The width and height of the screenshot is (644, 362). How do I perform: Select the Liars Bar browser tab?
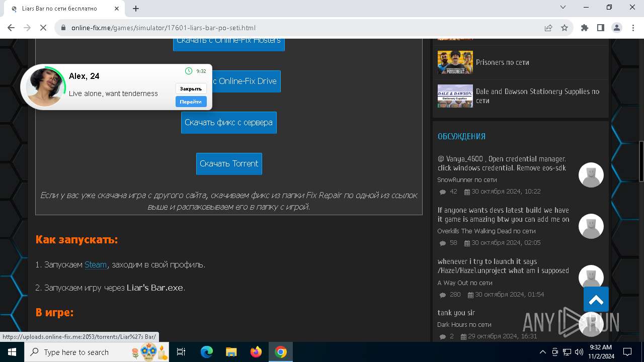[x=65, y=9]
